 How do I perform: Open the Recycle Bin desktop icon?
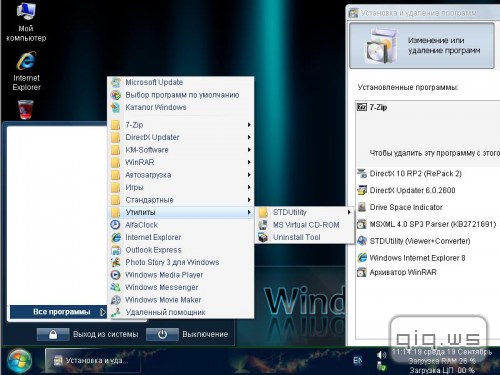pyautogui.click(x=26, y=110)
